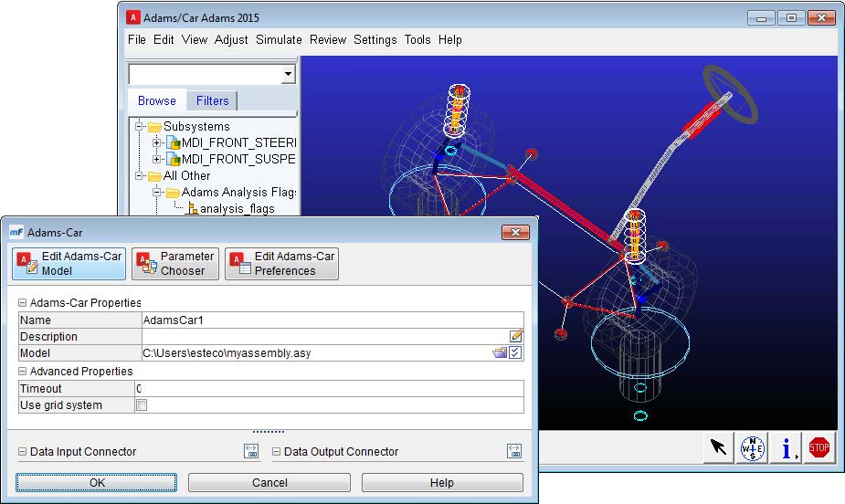
Task: Click the steering wheel in the 3D view
Action: tap(730, 93)
